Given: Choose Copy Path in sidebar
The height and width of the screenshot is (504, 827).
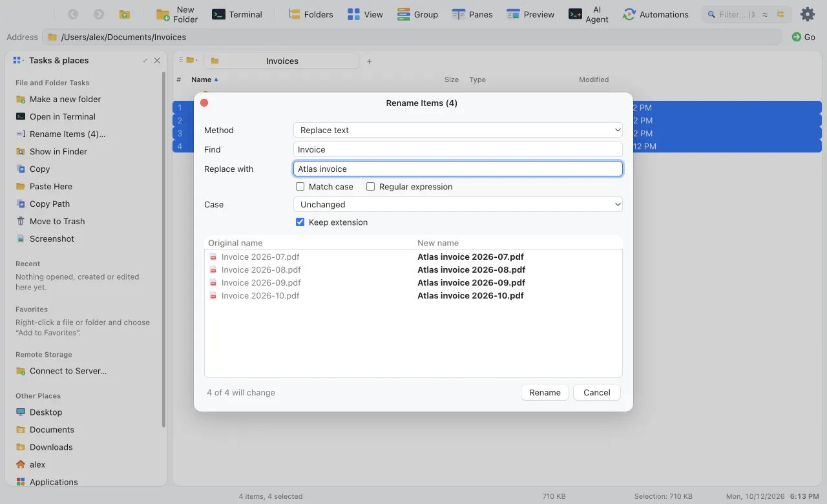Looking at the screenshot, I should 43,204.
